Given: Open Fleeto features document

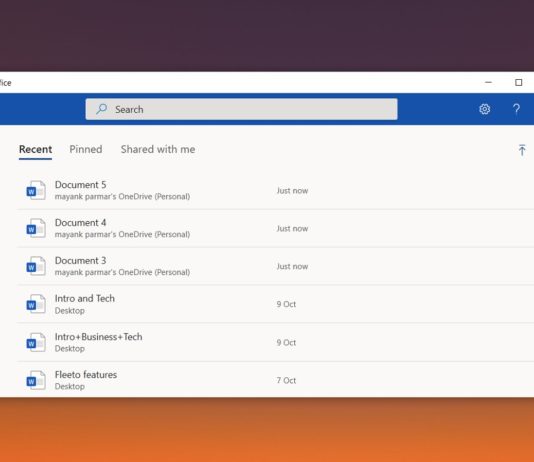Looking at the screenshot, I should coord(86,375).
